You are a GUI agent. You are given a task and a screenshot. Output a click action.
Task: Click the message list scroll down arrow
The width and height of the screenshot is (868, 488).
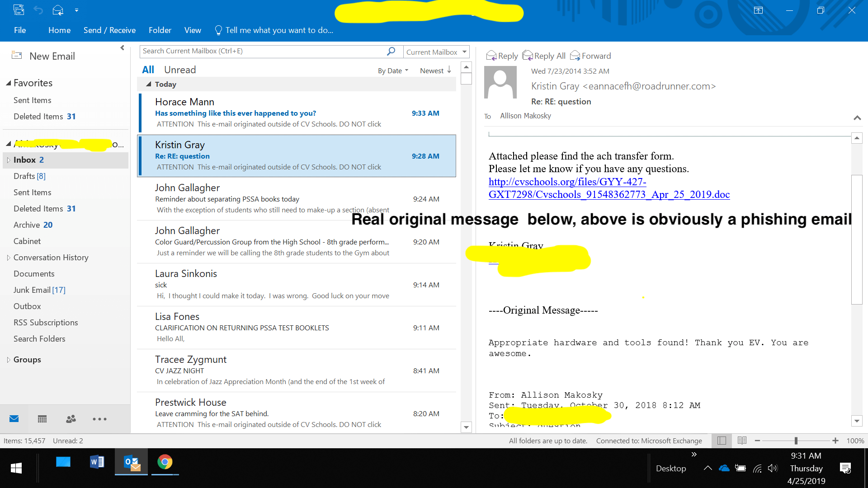pyautogui.click(x=466, y=427)
